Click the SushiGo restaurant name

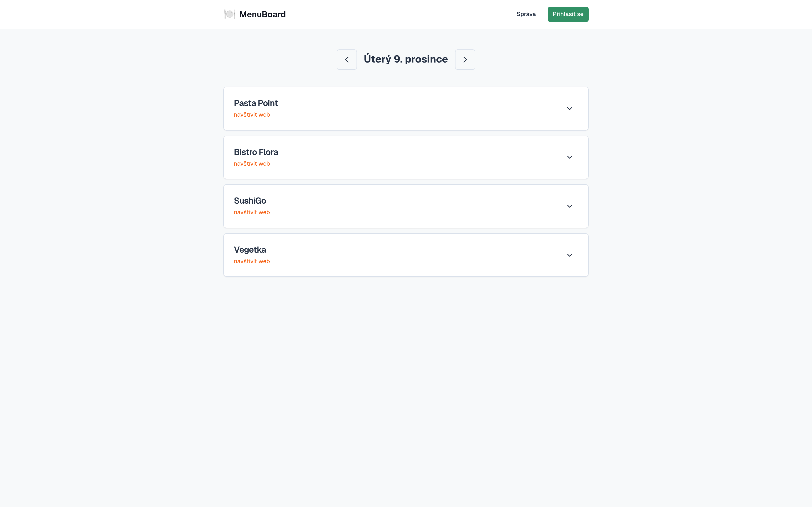(250, 201)
